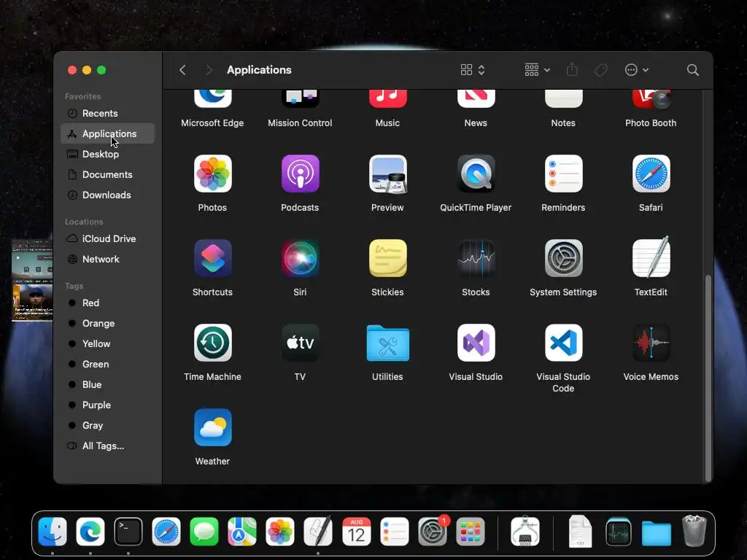Launch Terminal from the Dock

(x=128, y=532)
